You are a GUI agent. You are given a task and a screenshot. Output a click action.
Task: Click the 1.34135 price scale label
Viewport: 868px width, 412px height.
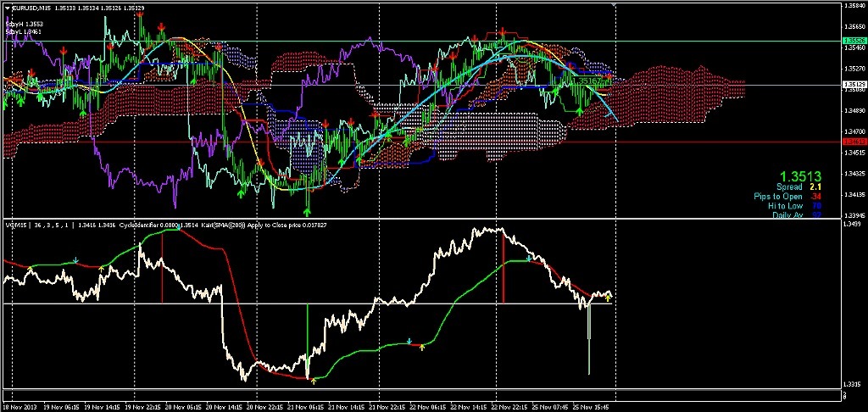[x=853, y=195]
